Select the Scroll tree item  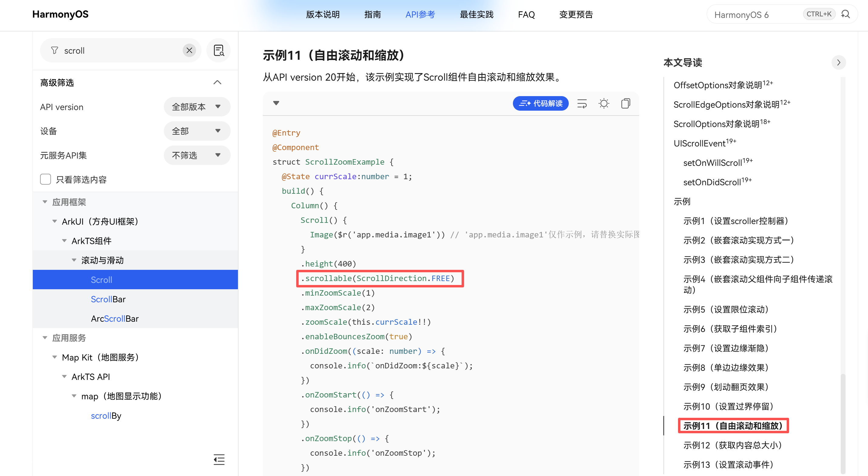135,280
